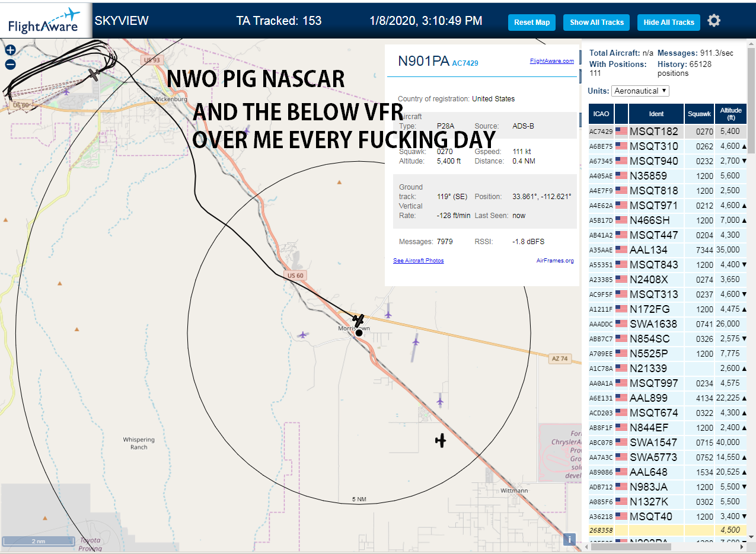Screen dimensions: 756x554
Task: Select black aircraft icon near Morristown
Action: [358, 321]
